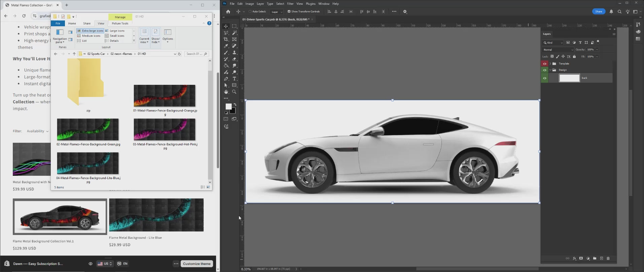
Task: Select the Clone Stamp tool
Action: pyautogui.click(x=235, y=53)
